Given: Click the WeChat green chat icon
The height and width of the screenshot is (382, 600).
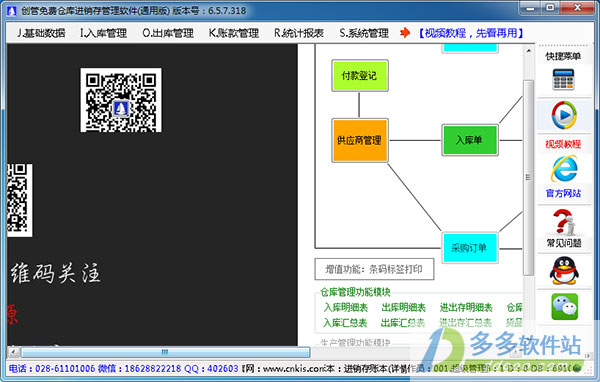Looking at the screenshot, I should click(x=564, y=307).
